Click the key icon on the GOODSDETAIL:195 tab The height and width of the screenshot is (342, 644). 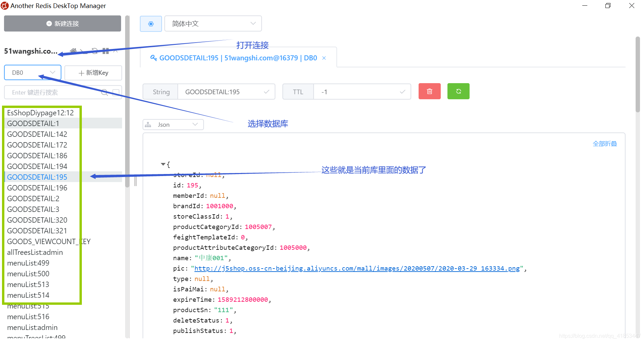click(x=154, y=58)
